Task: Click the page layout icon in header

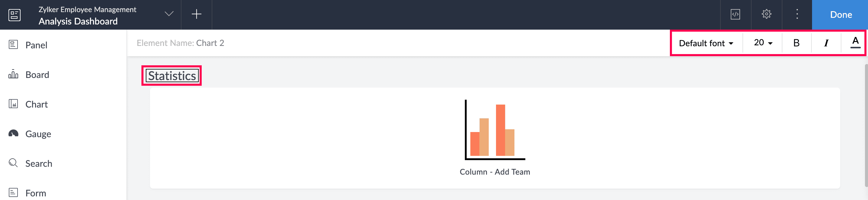Action: tap(15, 15)
